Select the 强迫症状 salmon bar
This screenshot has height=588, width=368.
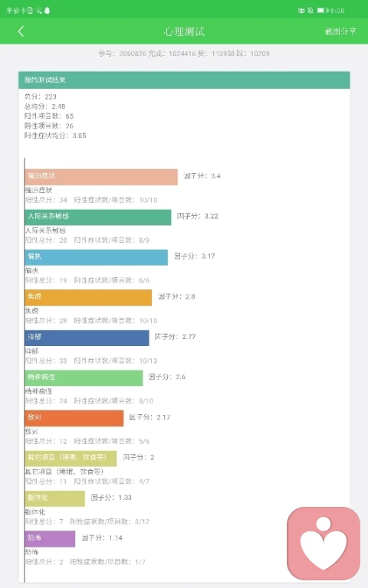tap(101, 177)
